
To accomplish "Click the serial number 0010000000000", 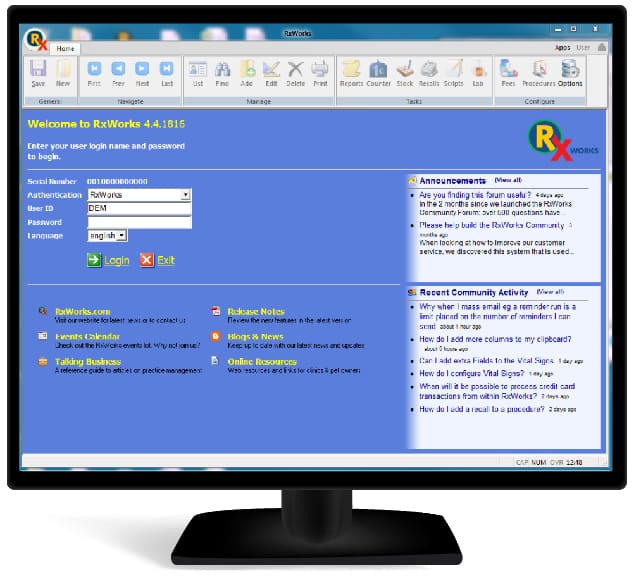I will (117, 181).
